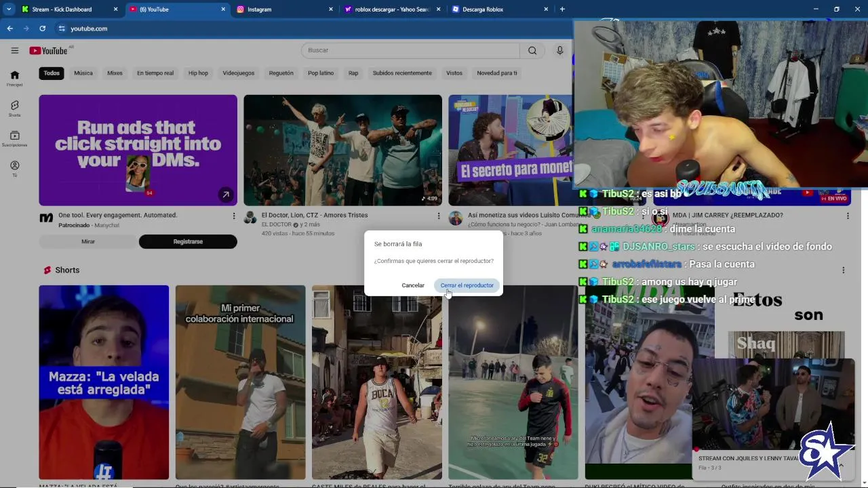Screen dimensions: 868x488
Task: Open Suscripciones in the left sidebar
Action: 15,138
